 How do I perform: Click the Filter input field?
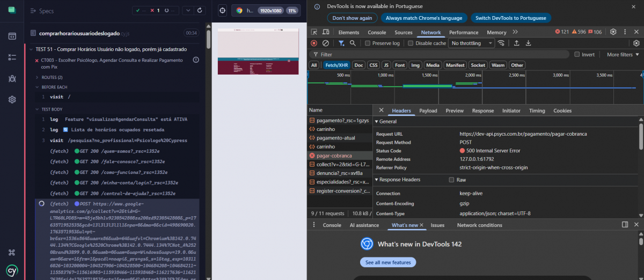coord(440,54)
